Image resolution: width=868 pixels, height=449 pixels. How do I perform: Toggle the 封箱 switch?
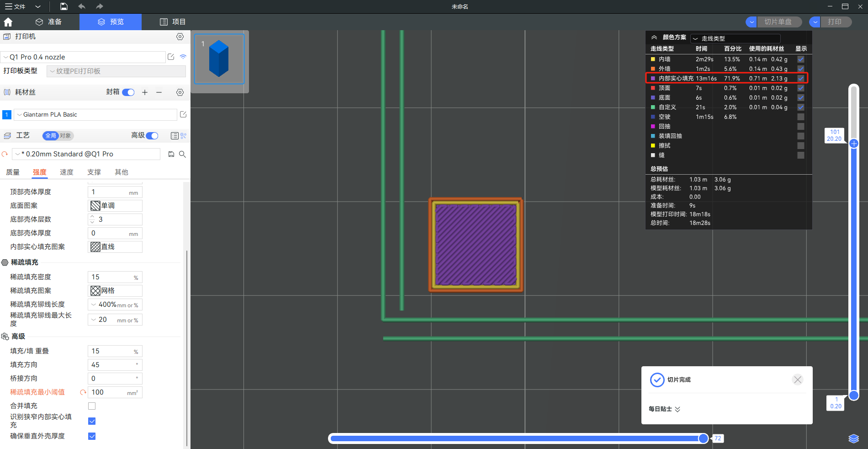coord(128,92)
